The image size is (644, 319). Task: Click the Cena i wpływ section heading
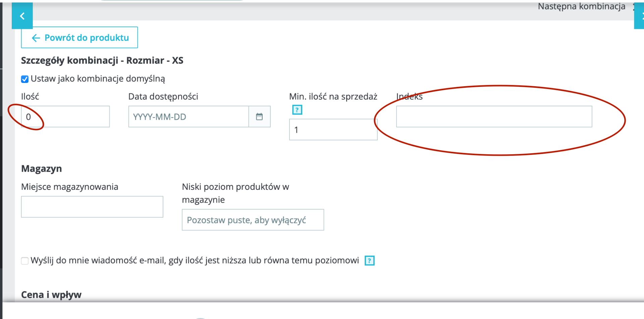pos(51,295)
